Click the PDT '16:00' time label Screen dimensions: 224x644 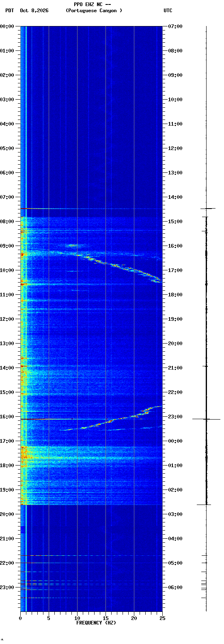7,417
